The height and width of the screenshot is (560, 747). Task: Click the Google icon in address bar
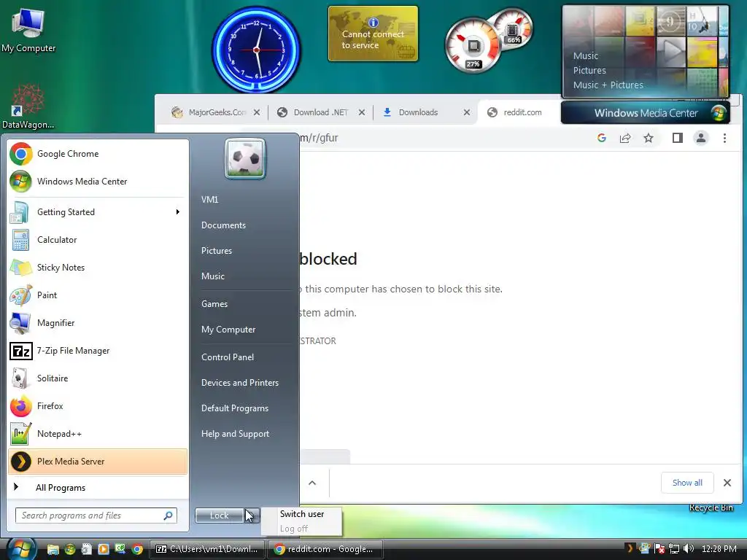[602, 138]
